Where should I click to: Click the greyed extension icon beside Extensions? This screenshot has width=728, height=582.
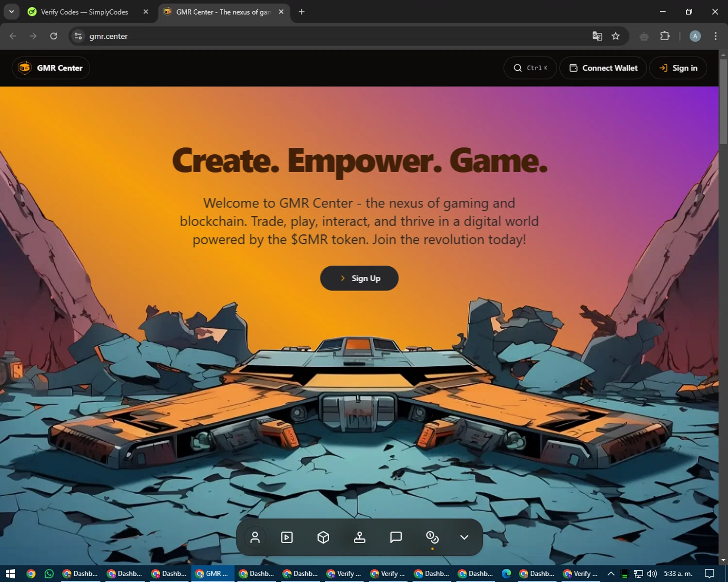[644, 36]
